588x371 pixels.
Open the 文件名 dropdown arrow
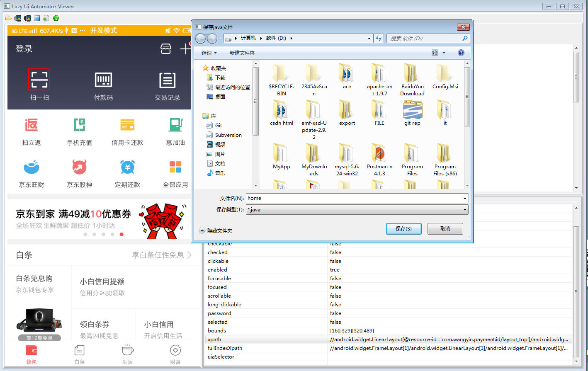coord(465,198)
